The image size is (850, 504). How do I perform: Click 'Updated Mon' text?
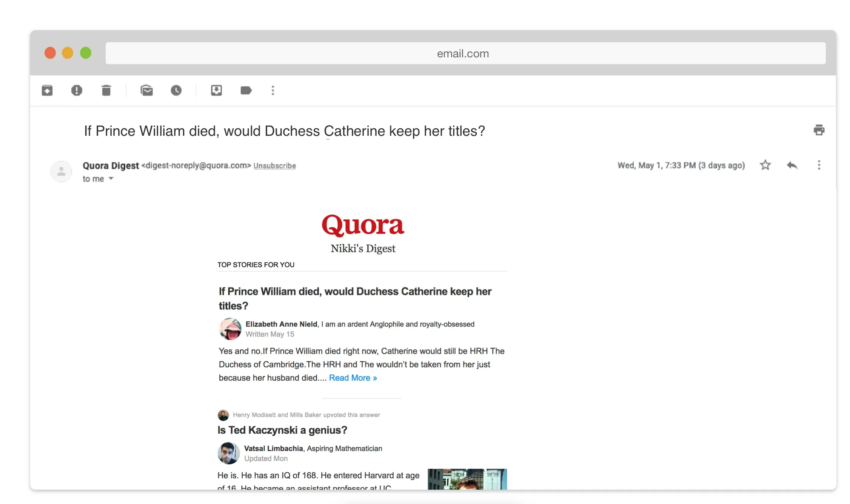coord(266,458)
